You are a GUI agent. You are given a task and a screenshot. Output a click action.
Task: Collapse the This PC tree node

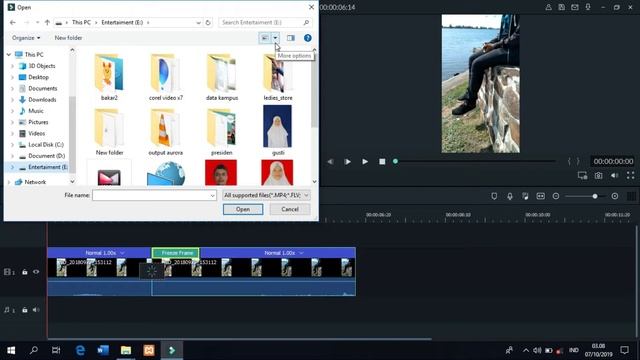[9, 54]
